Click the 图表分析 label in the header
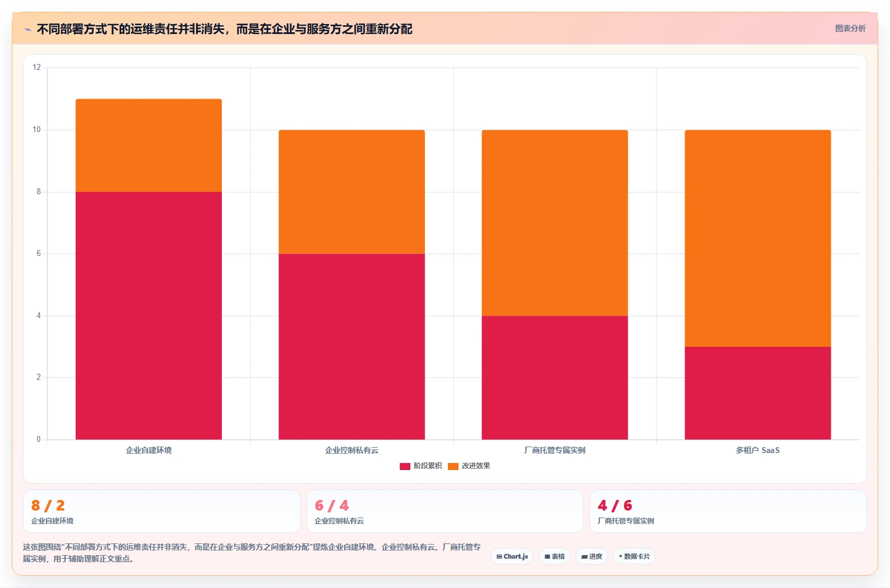Screen dimensions: 890x588 (x=850, y=28)
